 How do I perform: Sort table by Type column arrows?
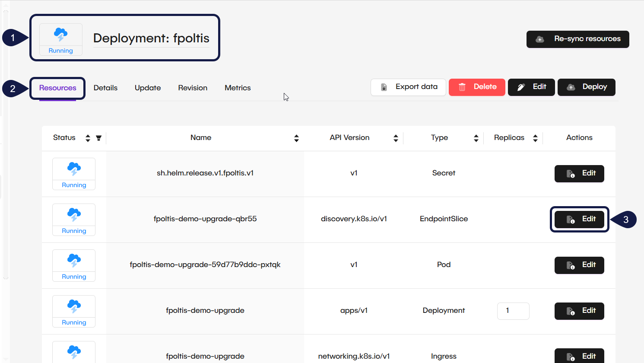coord(476,138)
